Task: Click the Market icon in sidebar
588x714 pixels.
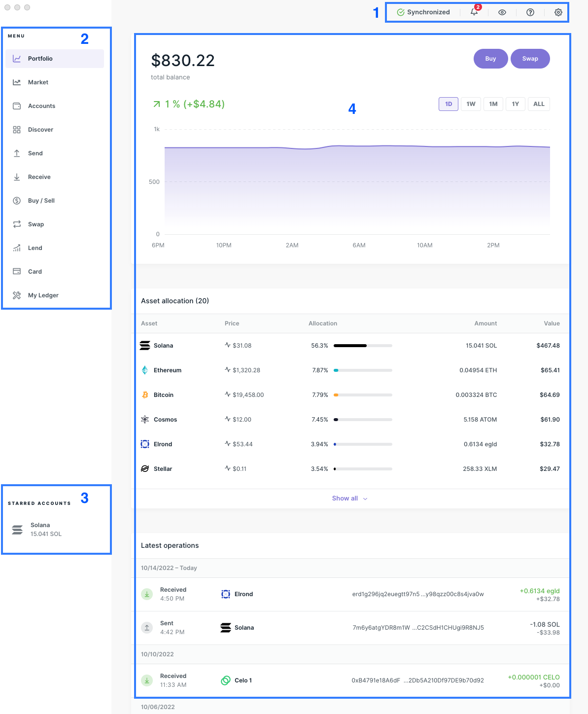Action: tap(17, 82)
